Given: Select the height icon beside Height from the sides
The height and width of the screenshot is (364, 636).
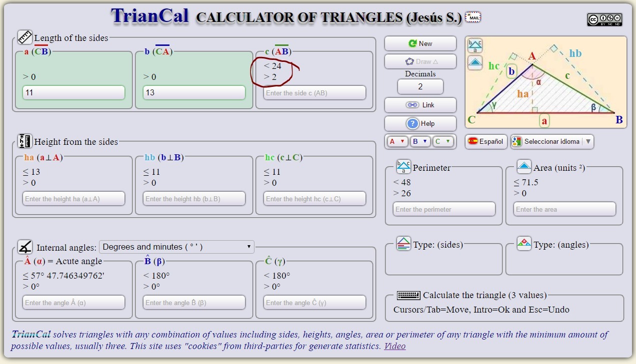Looking at the screenshot, I should pos(25,141).
